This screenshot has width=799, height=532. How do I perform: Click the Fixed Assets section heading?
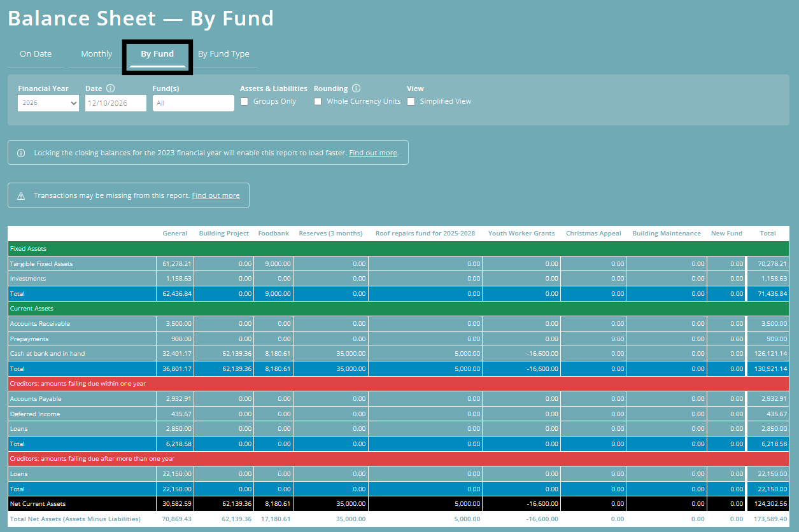tap(28, 249)
